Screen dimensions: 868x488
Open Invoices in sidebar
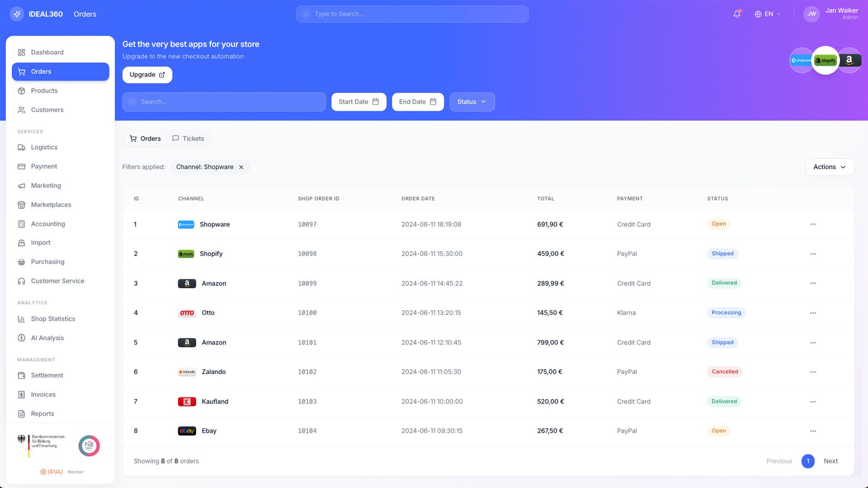(61, 394)
